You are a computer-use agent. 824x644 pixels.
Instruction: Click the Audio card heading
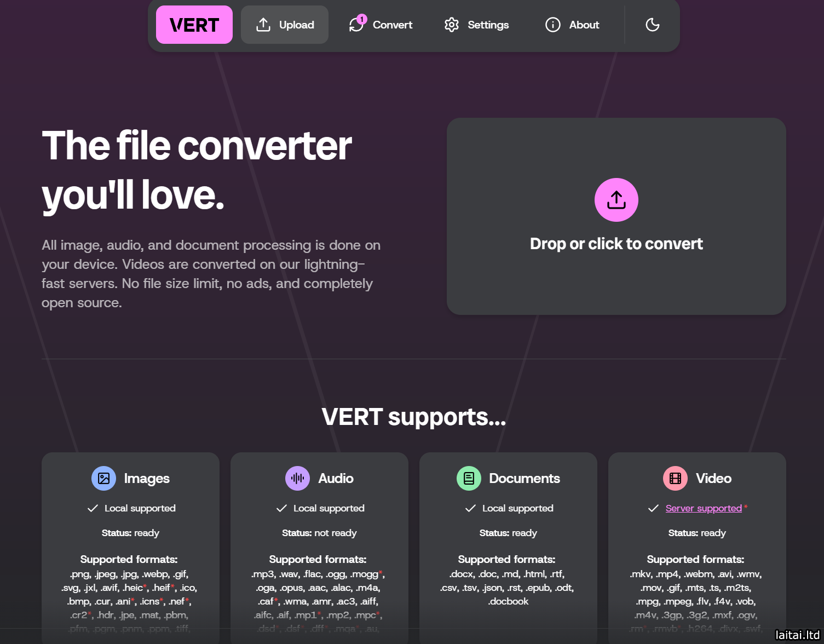(x=336, y=478)
